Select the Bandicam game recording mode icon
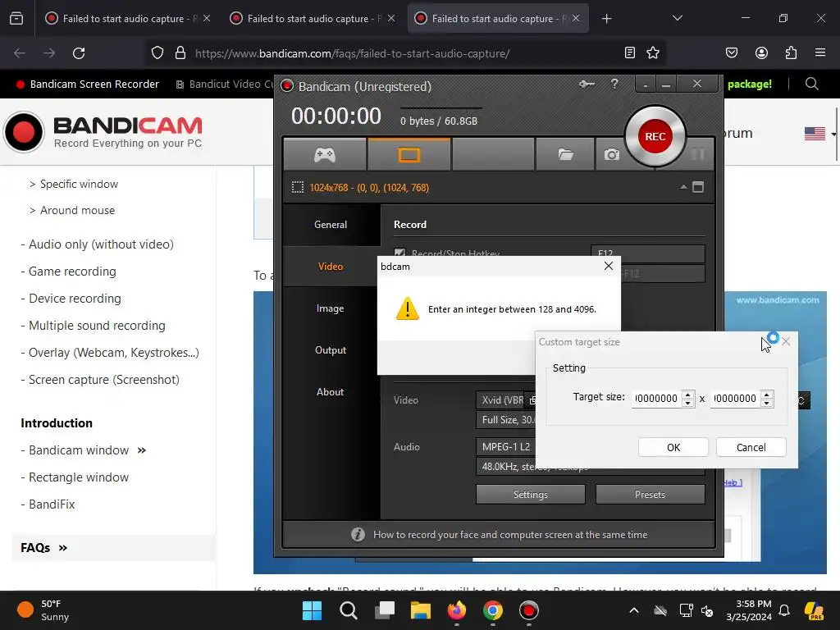The height and width of the screenshot is (630, 840). (325, 155)
